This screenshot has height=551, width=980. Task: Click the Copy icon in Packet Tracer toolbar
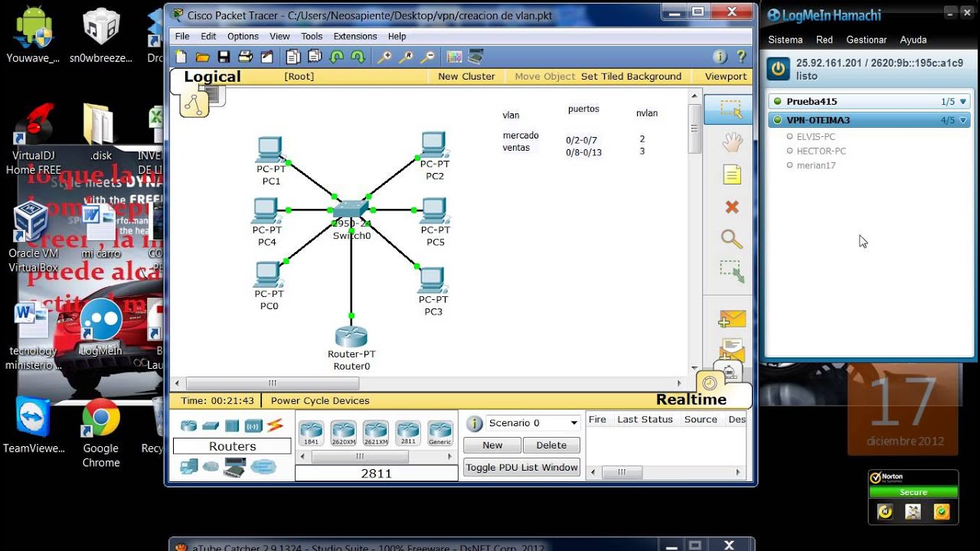(292, 57)
